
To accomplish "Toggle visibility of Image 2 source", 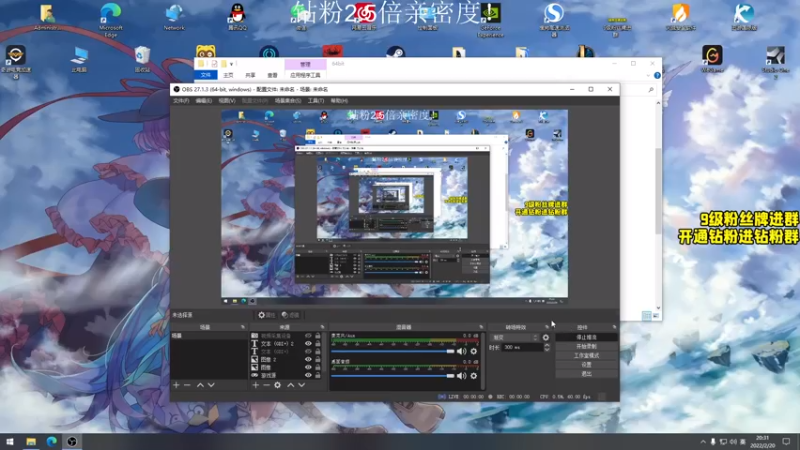I will click(x=308, y=360).
